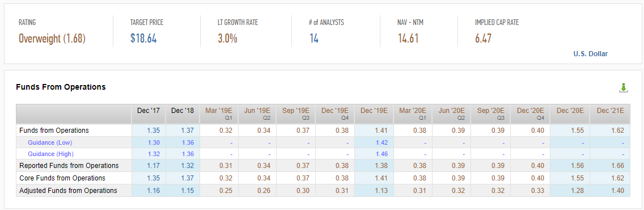Click Adjusted FFO Mar '19E value 0.25
Screen dimensions: 644x210
click(226, 190)
